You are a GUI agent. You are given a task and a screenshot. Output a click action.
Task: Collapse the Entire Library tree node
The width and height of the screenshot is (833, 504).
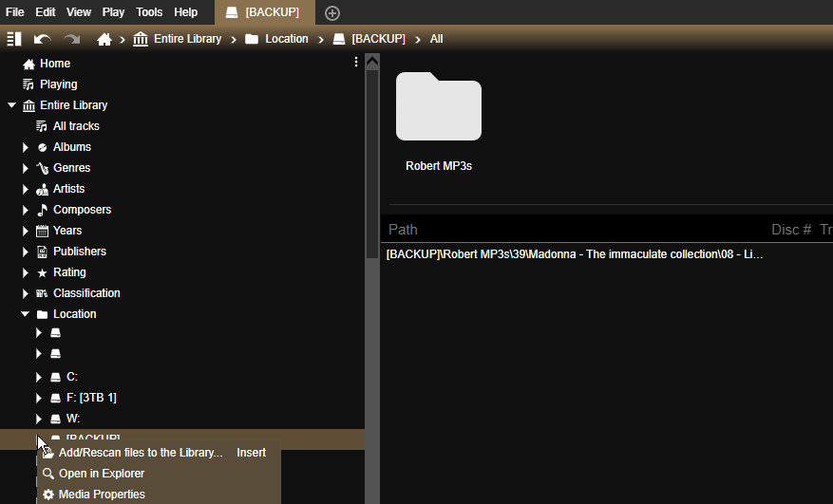pos(12,105)
